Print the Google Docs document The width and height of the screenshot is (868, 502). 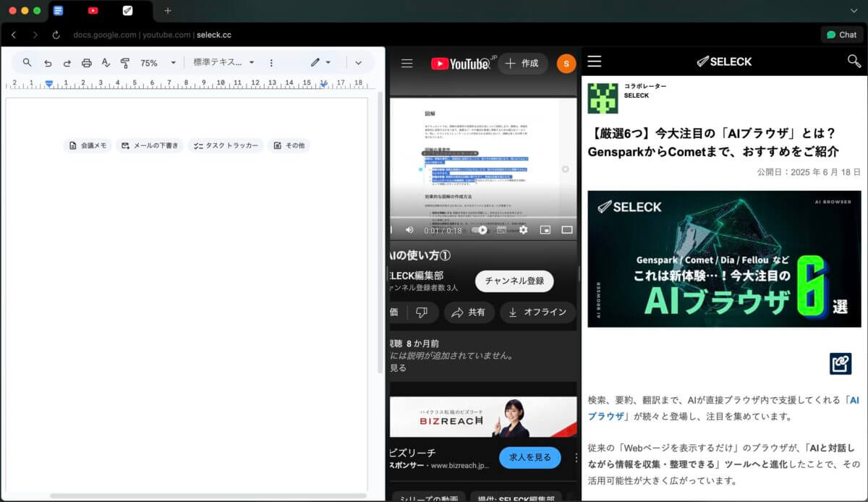coord(87,63)
